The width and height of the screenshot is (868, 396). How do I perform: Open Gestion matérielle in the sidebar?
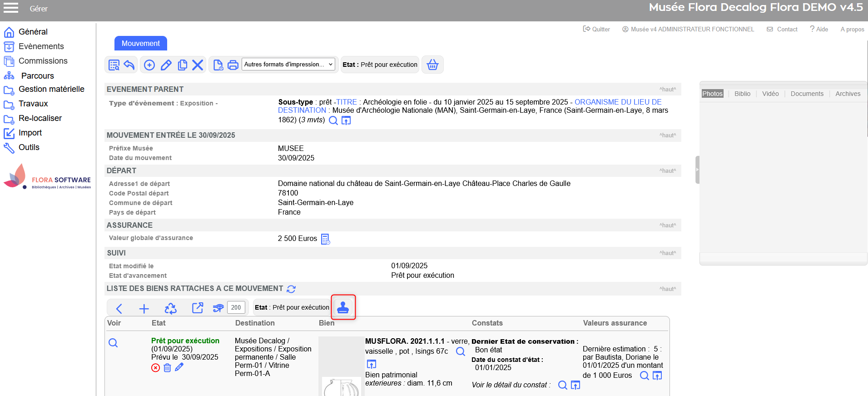(51, 89)
